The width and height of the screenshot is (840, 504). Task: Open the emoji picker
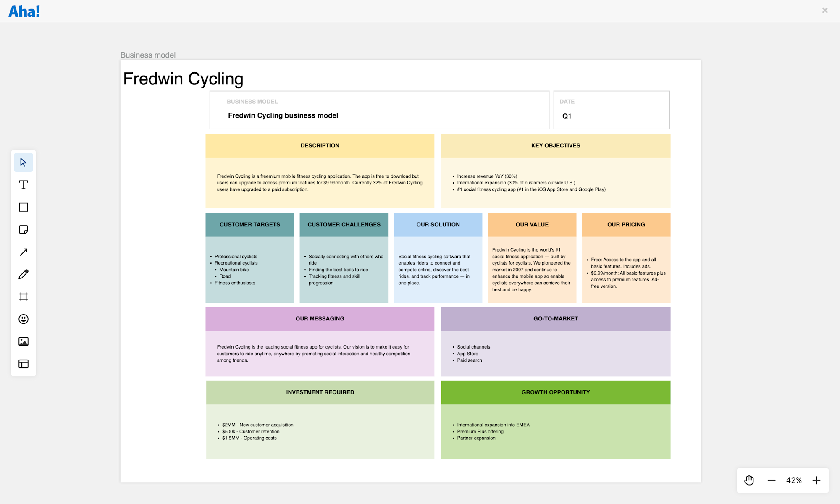click(24, 319)
